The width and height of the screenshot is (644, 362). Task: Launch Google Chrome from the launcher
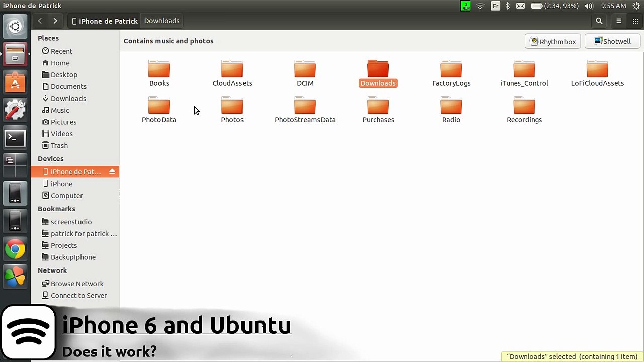15,249
